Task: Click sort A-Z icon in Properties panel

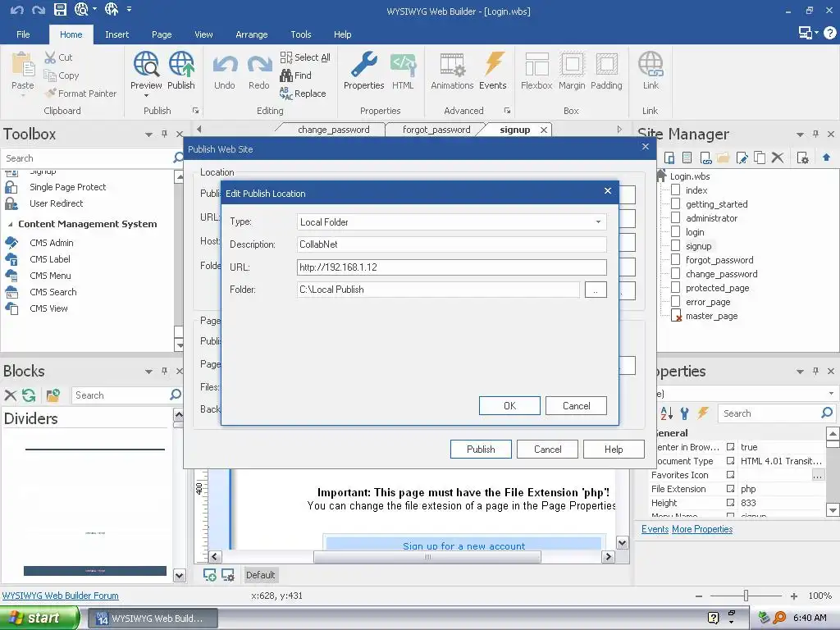Action: (666, 413)
